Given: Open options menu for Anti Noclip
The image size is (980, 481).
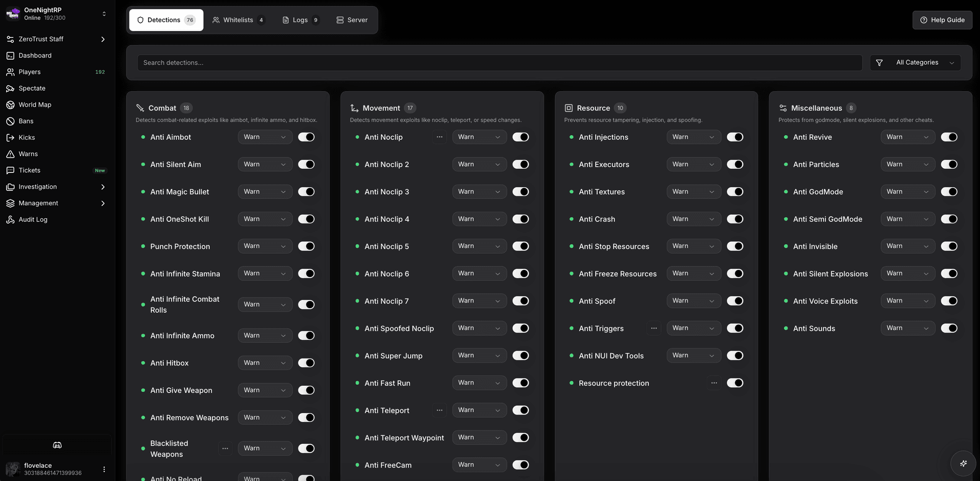Looking at the screenshot, I should click(x=439, y=137).
